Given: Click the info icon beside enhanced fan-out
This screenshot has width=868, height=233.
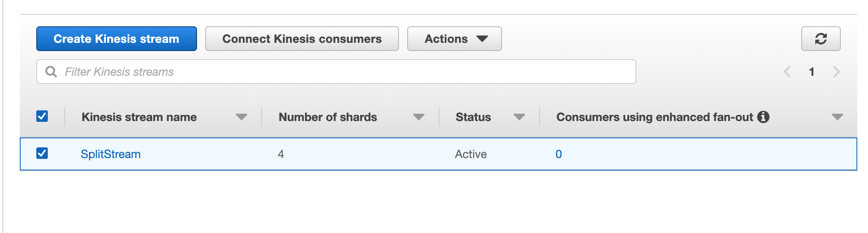Looking at the screenshot, I should click(763, 117).
